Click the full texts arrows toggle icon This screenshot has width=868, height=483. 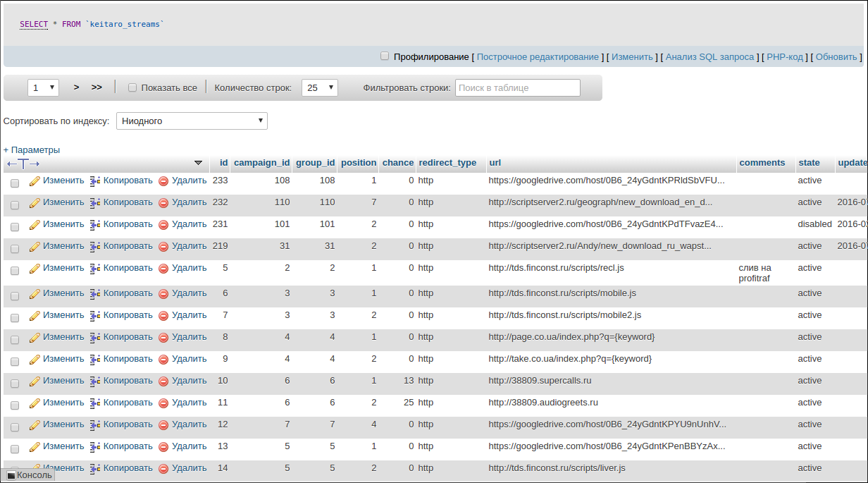tap(23, 164)
